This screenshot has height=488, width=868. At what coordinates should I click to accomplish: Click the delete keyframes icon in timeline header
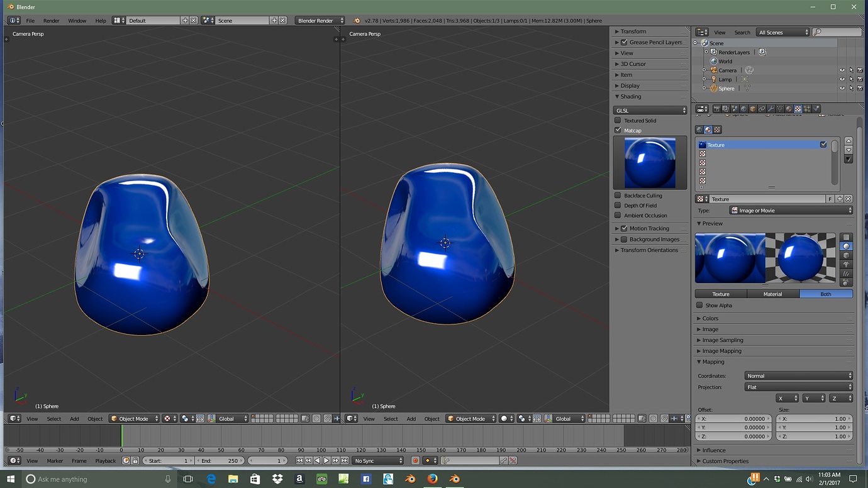[513, 460]
